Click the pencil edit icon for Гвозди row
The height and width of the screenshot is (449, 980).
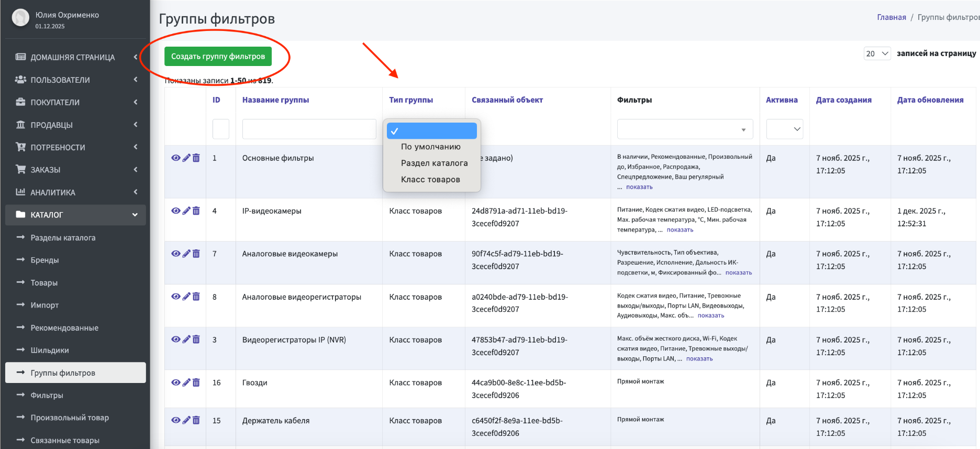point(186,382)
